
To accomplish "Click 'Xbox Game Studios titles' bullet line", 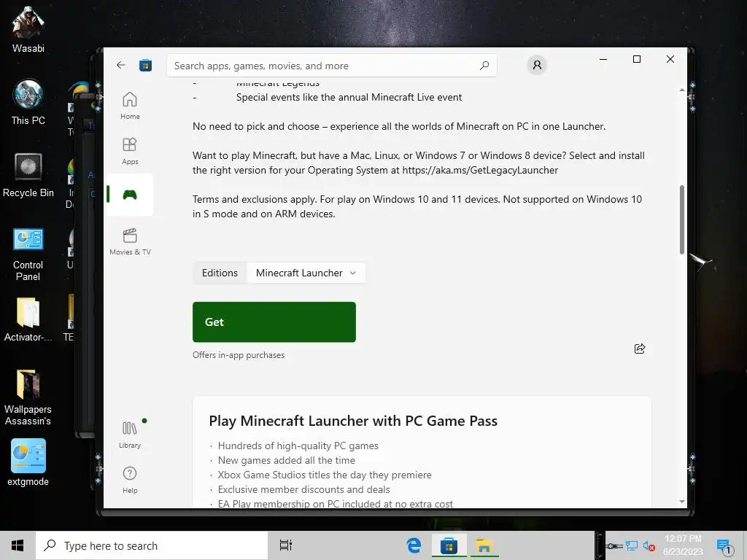I will (x=325, y=475).
